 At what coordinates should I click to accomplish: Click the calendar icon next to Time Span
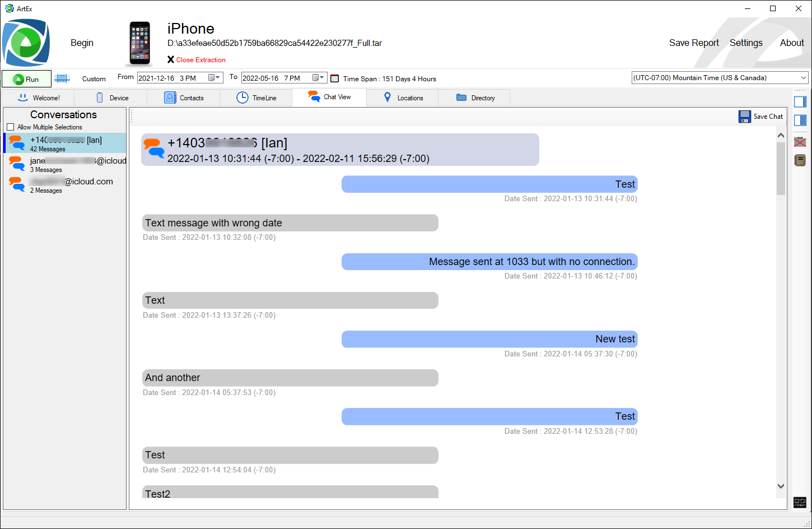[x=335, y=78]
